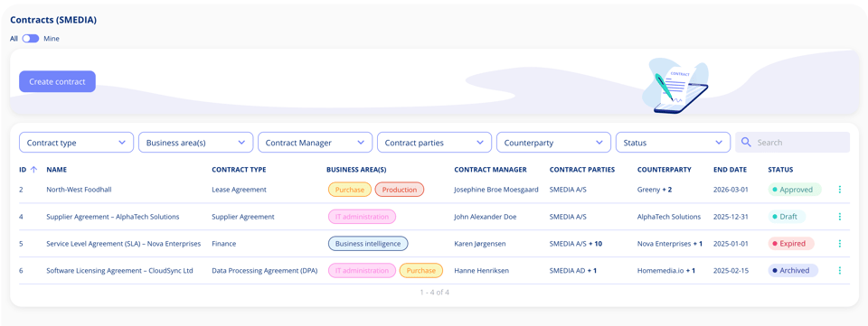
Task: Click the CONTRACT PARTIES column header
Action: pos(582,170)
